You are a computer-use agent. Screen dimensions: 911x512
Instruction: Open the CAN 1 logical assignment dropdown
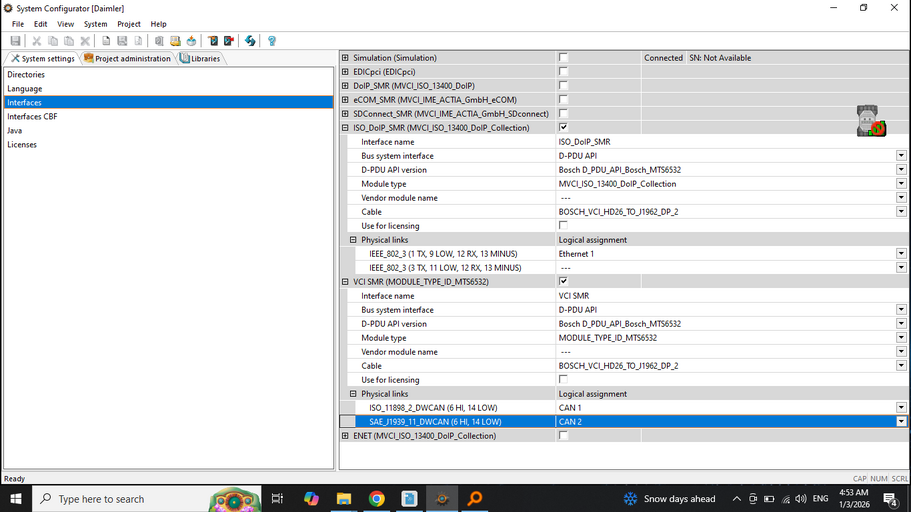(x=901, y=407)
